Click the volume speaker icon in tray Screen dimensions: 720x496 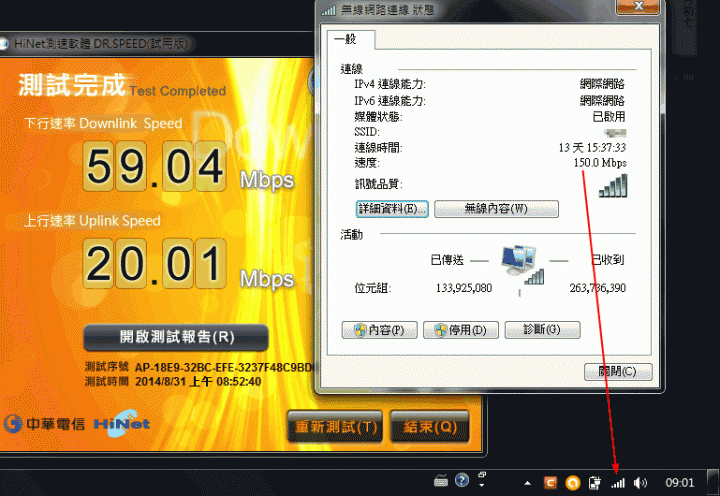pos(640,483)
